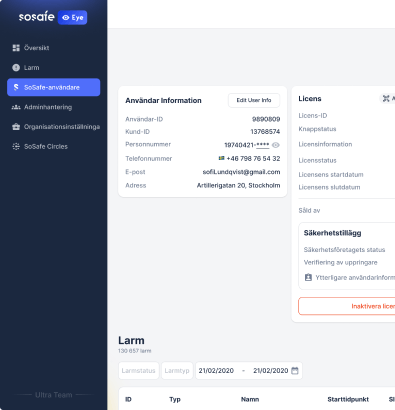This screenshot has width=395, height=410.
Task: Navigate to SoSafe Circles
Action: pyautogui.click(x=53, y=146)
